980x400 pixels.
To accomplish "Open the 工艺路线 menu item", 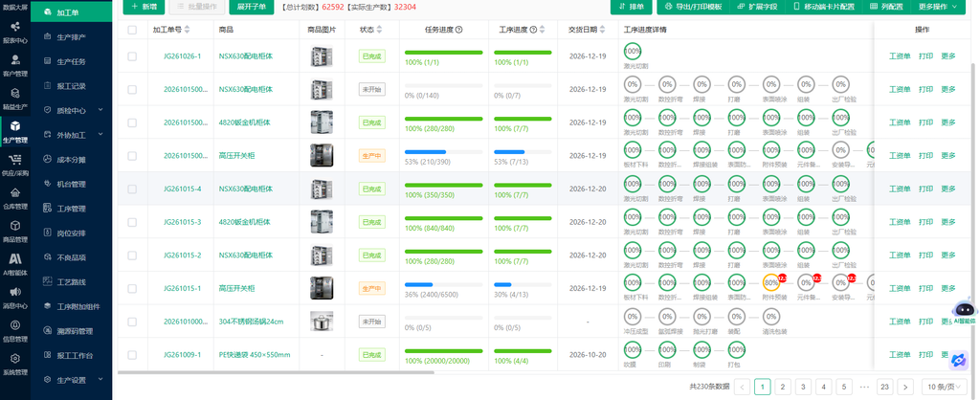I will (71, 282).
